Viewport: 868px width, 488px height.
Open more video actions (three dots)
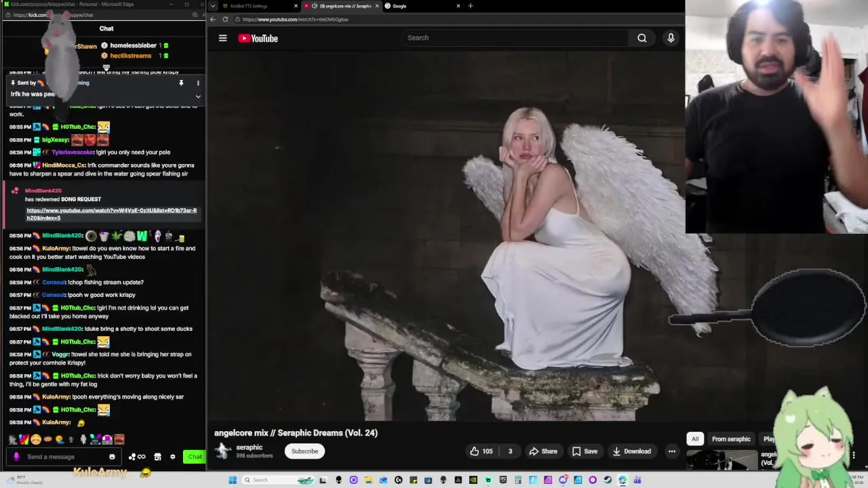[x=671, y=451]
